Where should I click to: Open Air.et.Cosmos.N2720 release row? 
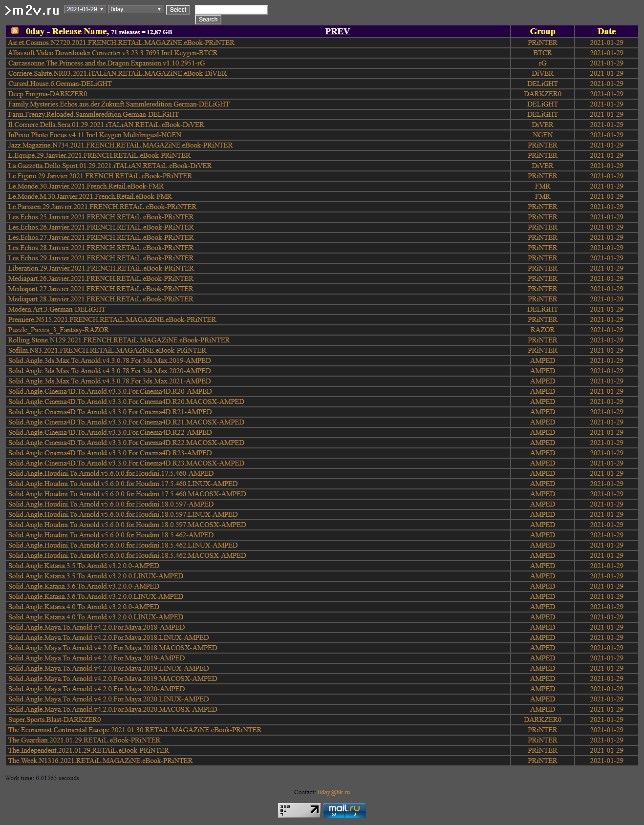[x=121, y=42]
